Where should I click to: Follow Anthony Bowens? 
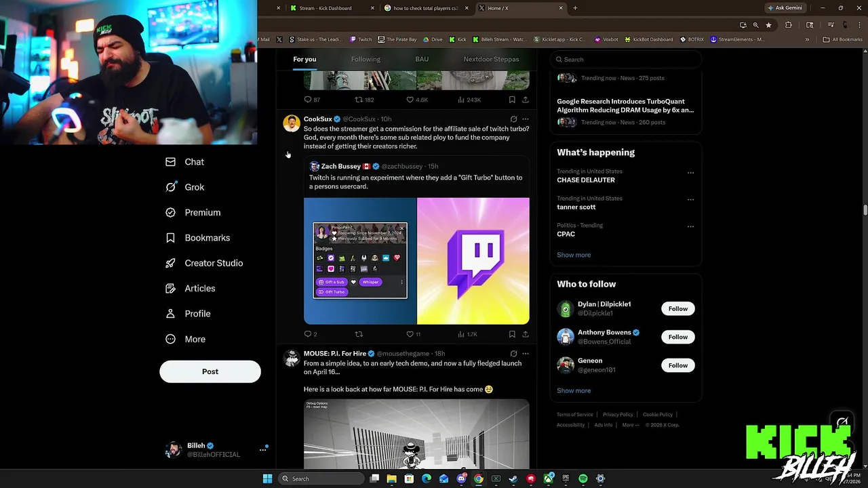[678, 337]
